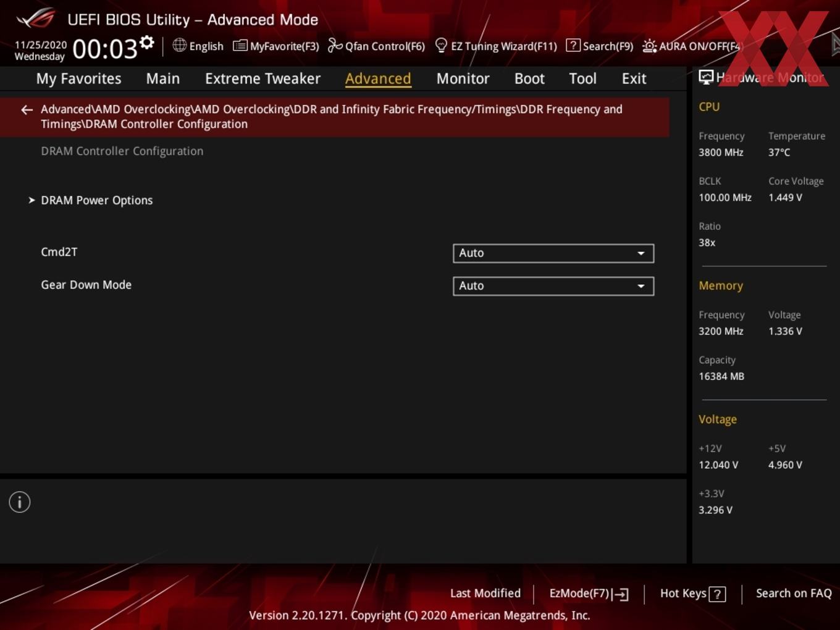Click the 3.296 V reading
Screen dimensions: 840x630
(x=715, y=510)
